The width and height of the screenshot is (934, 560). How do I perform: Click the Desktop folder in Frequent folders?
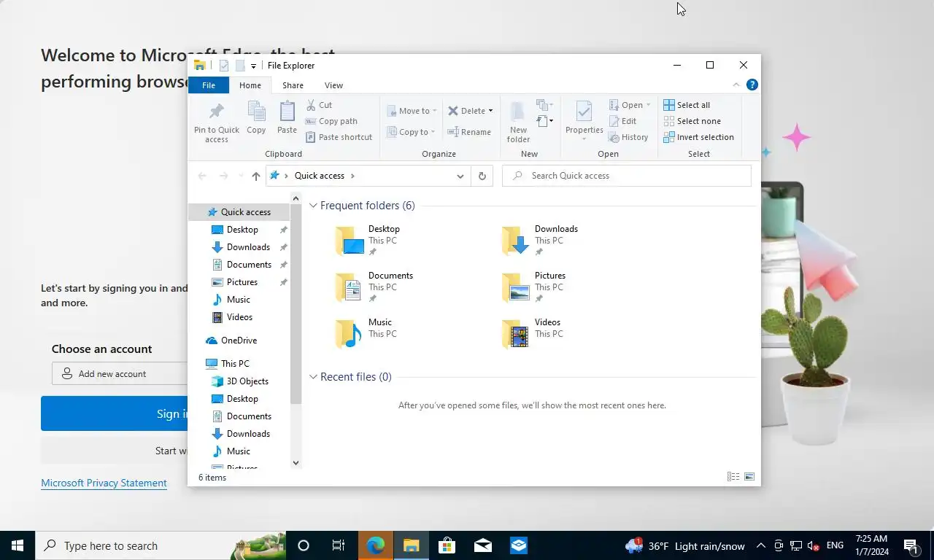(x=367, y=241)
